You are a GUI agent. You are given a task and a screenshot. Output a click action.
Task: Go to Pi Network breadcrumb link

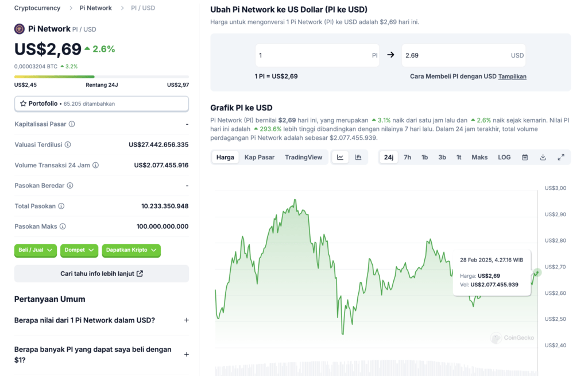[96, 8]
